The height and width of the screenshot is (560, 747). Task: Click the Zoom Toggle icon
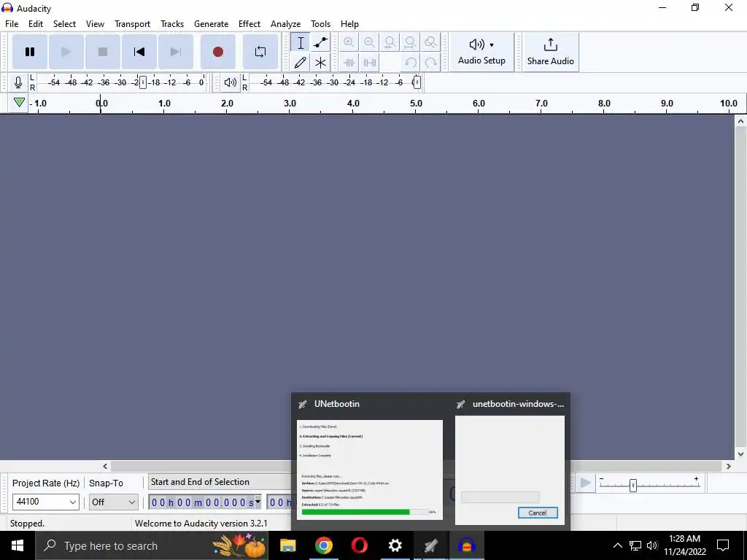click(430, 42)
